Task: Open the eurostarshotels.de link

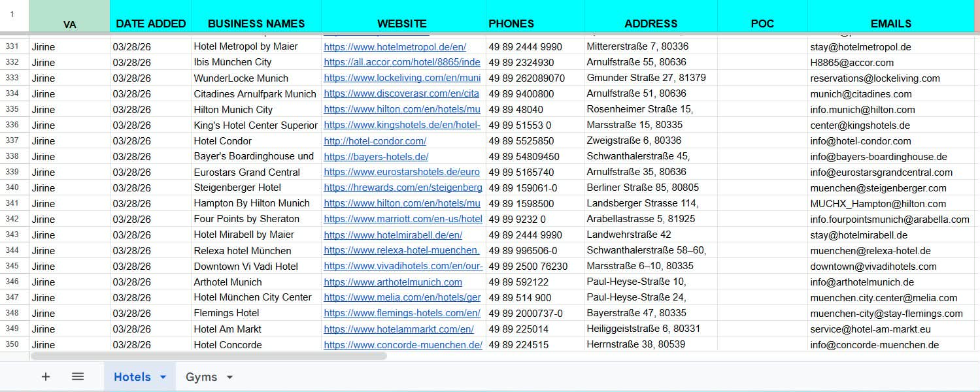Action: tap(401, 172)
